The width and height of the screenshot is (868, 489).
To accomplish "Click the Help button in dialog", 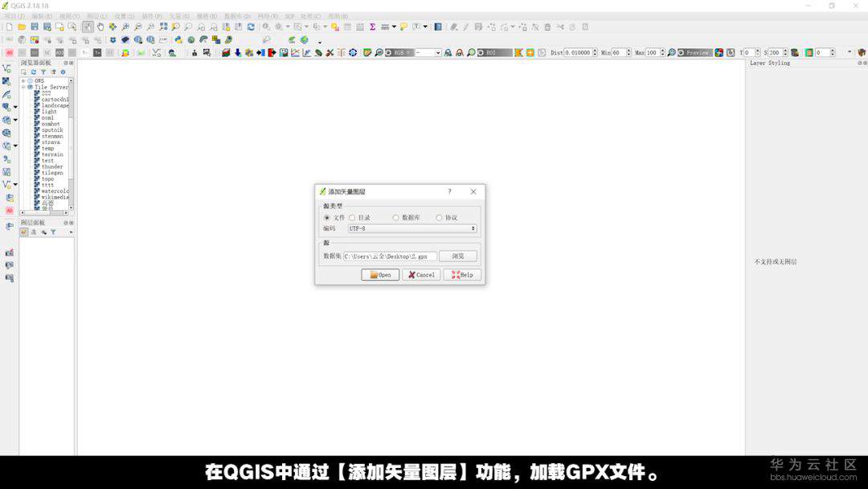I will [462, 275].
